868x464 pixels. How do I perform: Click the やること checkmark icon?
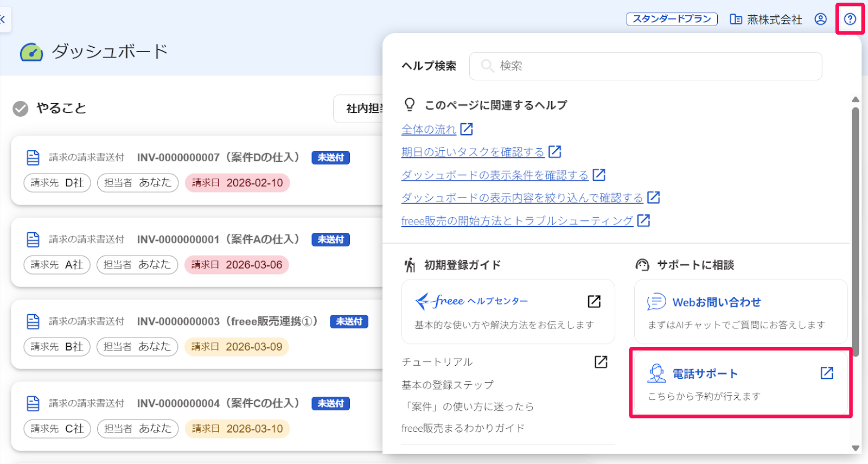click(x=21, y=109)
